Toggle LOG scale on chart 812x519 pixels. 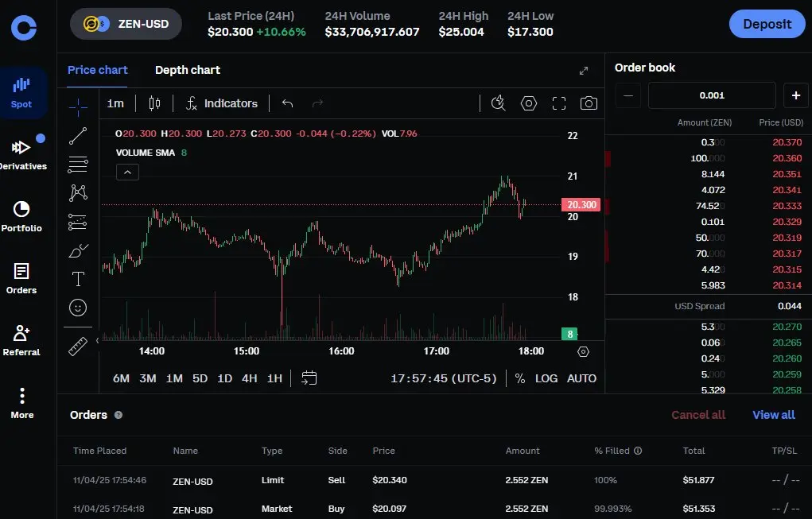546,379
